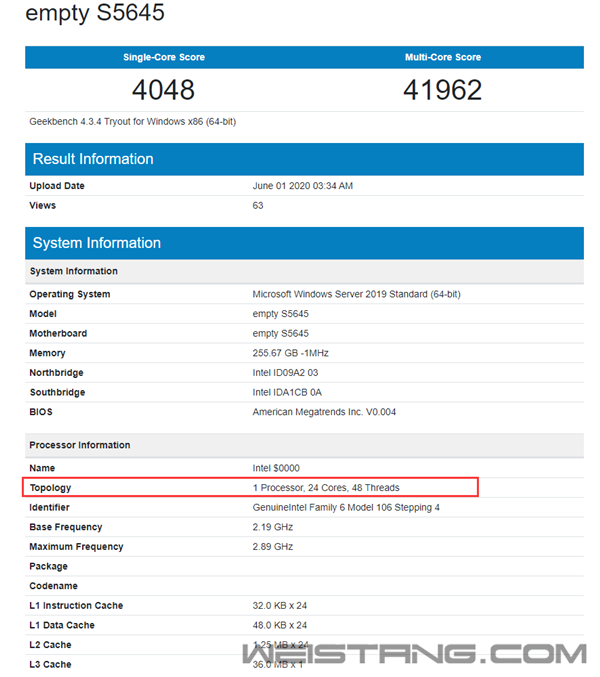Image resolution: width=600 pixels, height=677 pixels.
Task: Click the value '32.0 KB x 24'
Action: pos(280,606)
